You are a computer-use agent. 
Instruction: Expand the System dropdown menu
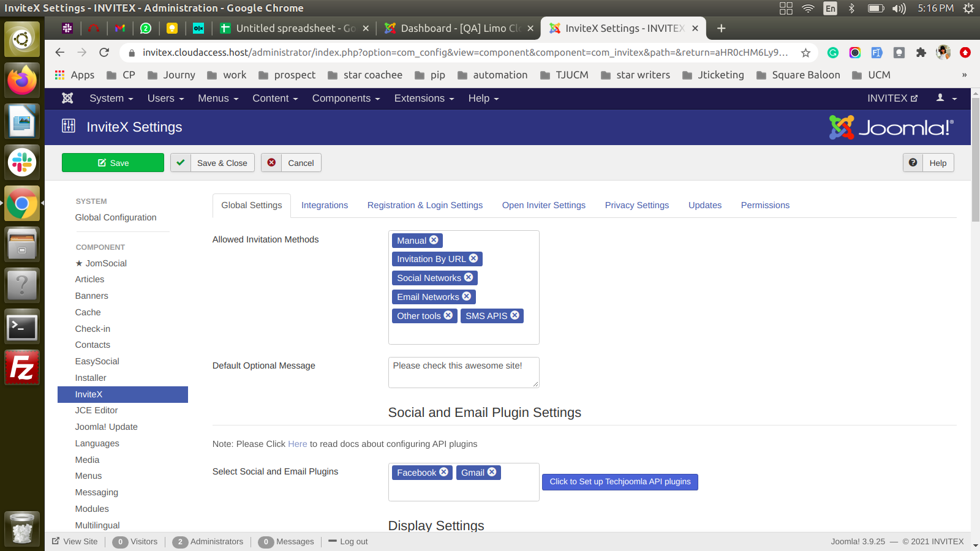click(111, 98)
